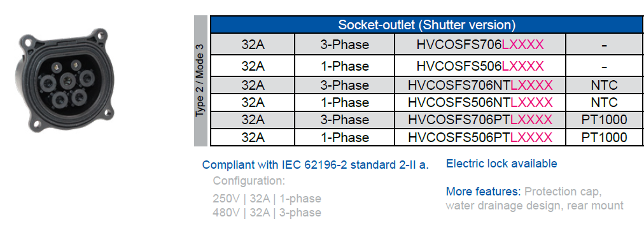
Task: Click the HVCOSFS706PTLXXXX part number
Action: point(480,120)
